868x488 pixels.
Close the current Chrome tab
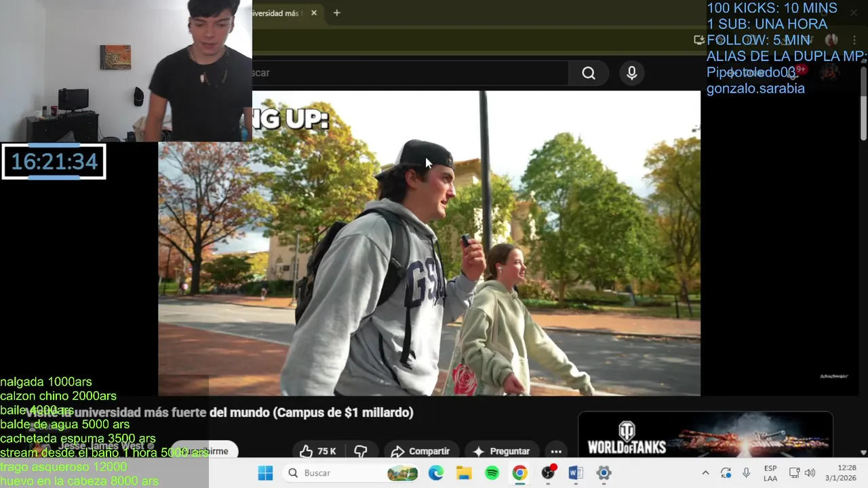click(314, 13)
